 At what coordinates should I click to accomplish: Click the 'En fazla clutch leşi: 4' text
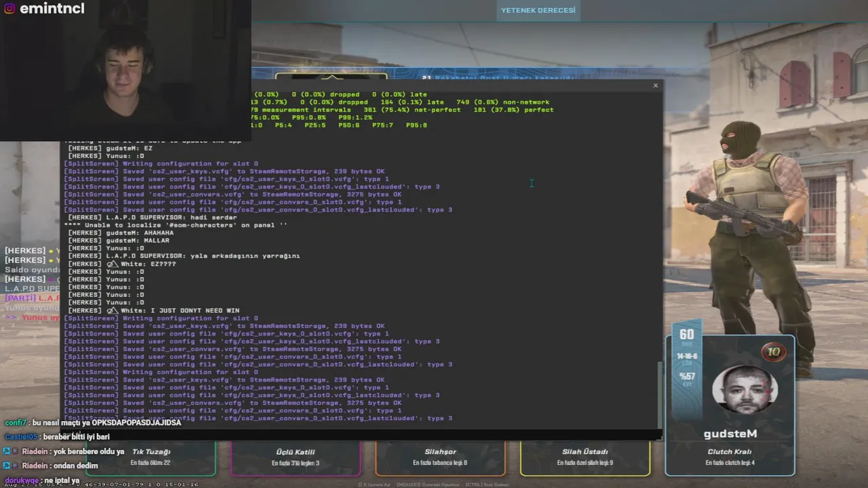[x=730, y=463]
